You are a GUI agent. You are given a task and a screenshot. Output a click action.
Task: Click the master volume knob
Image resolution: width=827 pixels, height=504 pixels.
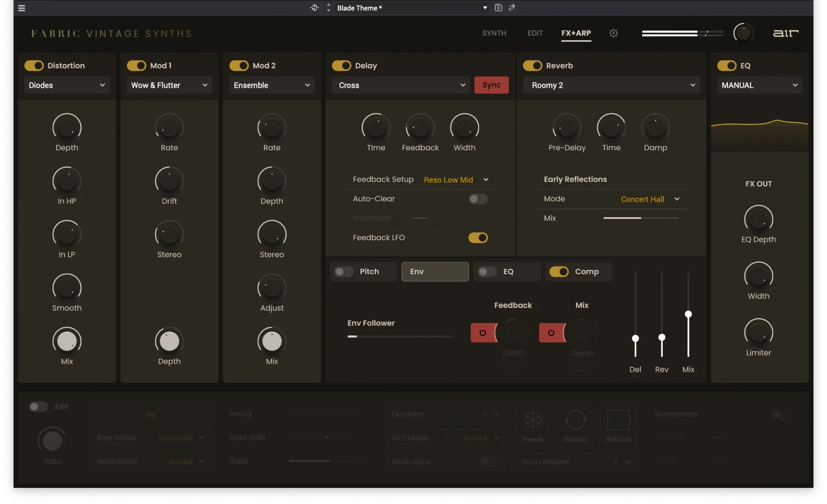(743, 33)
